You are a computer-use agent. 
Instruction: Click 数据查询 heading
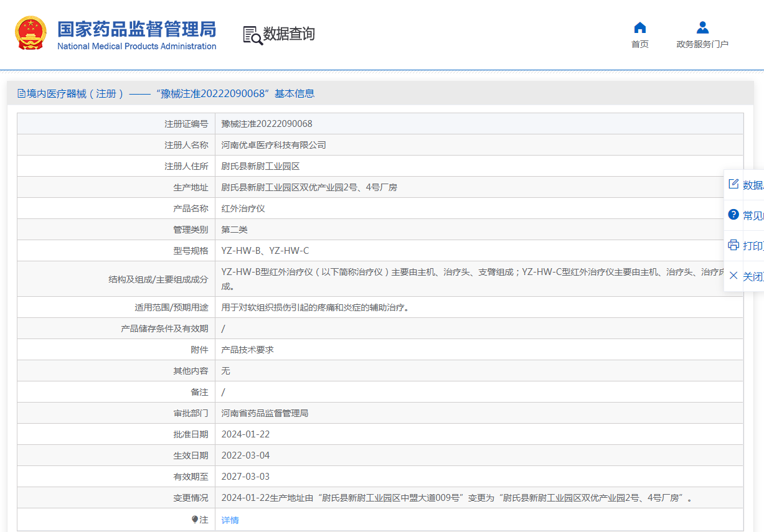[x=289, y=34]
